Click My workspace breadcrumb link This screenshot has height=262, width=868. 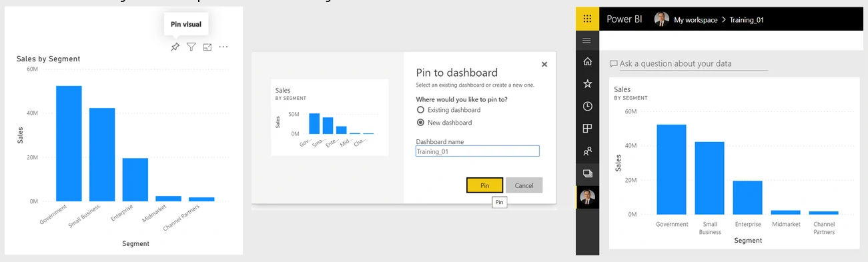695,20
